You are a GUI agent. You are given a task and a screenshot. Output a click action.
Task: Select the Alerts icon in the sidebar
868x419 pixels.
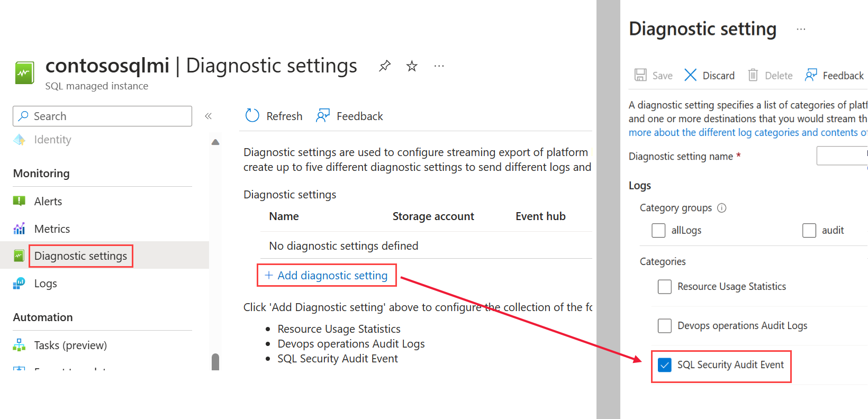19,201
